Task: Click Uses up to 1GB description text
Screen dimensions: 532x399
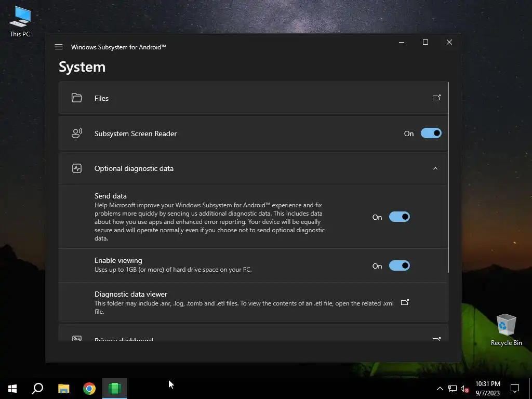Action: point(173,270)
